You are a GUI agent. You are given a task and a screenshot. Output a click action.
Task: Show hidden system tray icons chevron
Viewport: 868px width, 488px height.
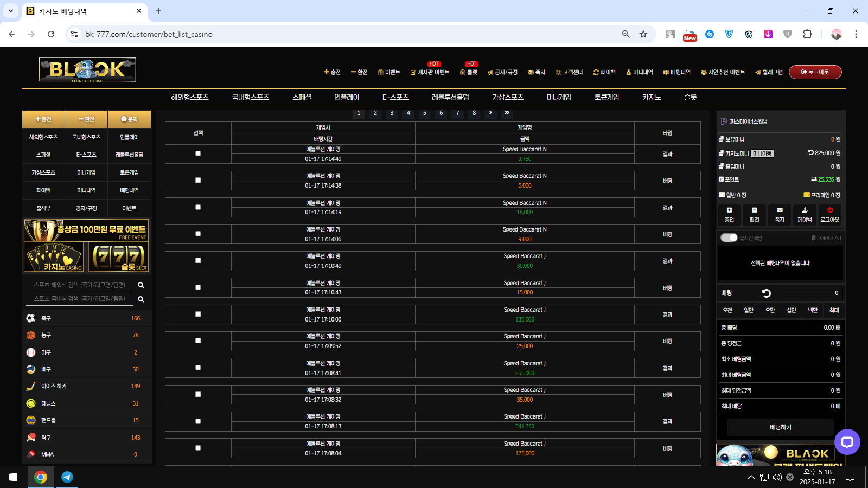[x=751, y=477]
